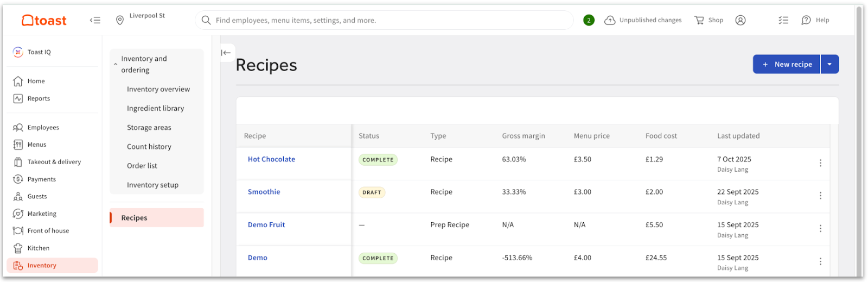Open the user account profile icon
Screen dimensions: 868x282
click(740, 20)
